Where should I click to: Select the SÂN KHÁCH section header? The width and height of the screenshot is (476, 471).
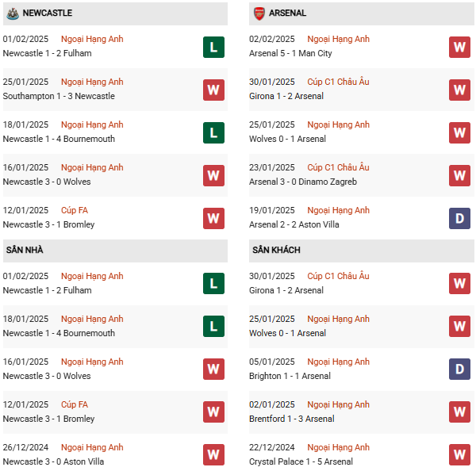coord(276,251)
